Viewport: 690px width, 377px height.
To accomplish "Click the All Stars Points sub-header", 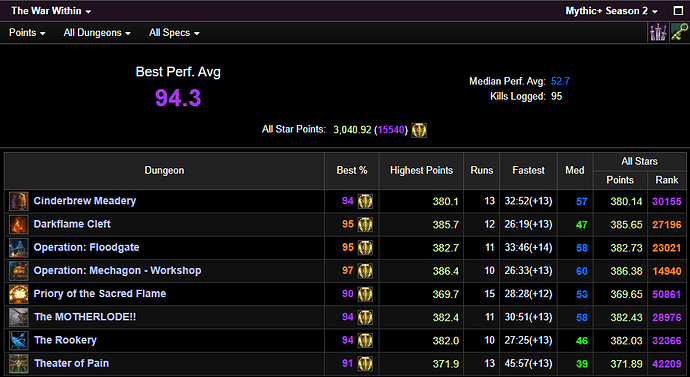I will (x=620, y=180).
